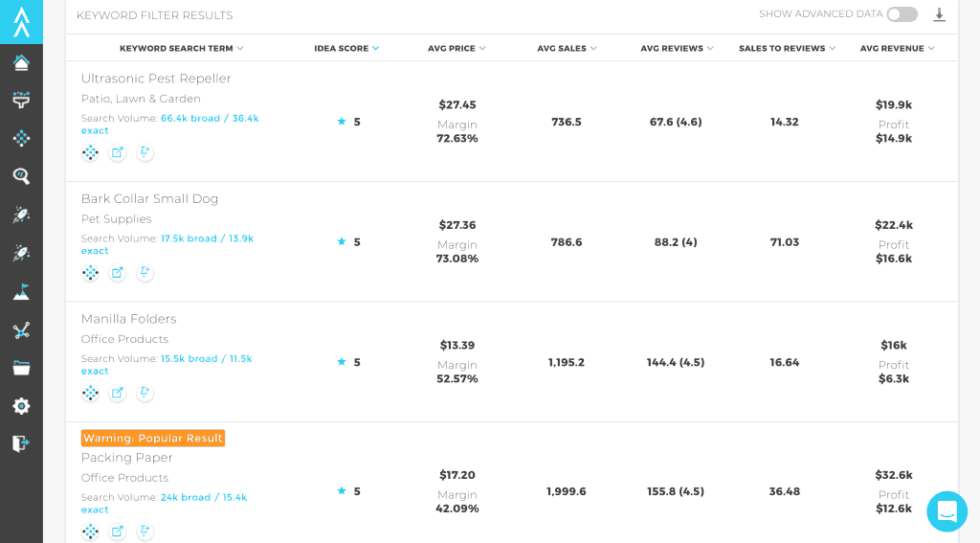980x543 pixels.
Task: Click the dots icon under Manilla Folders
Action: click(x=90, y=393)
